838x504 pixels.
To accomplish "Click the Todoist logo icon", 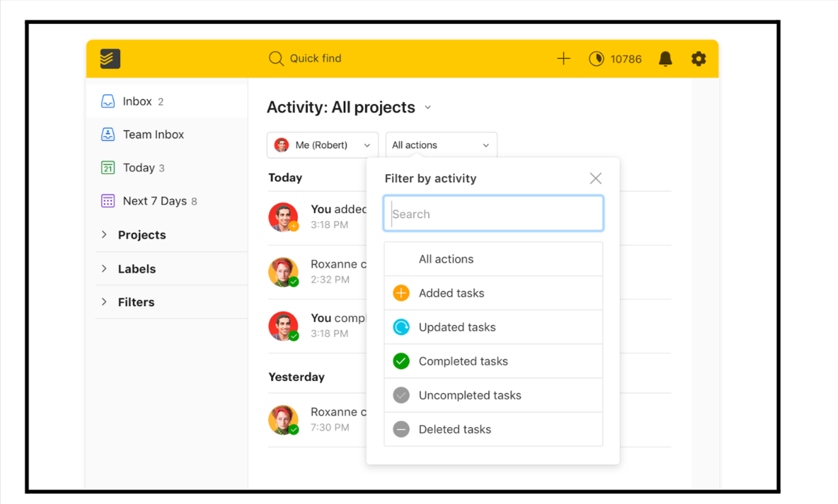I will (x=110, y=58).
